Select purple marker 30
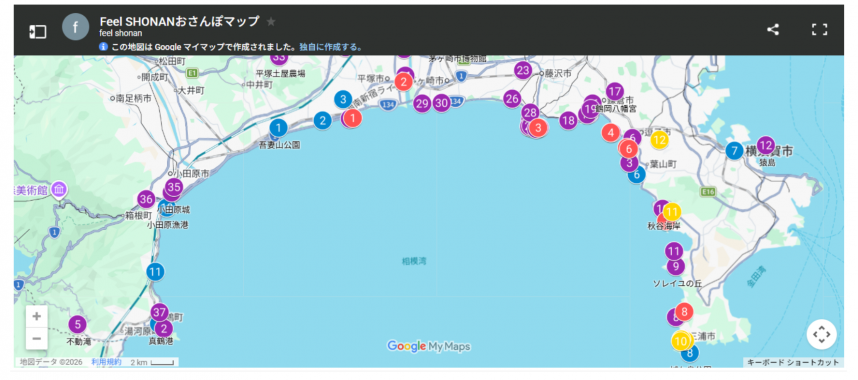 [442, 103]
